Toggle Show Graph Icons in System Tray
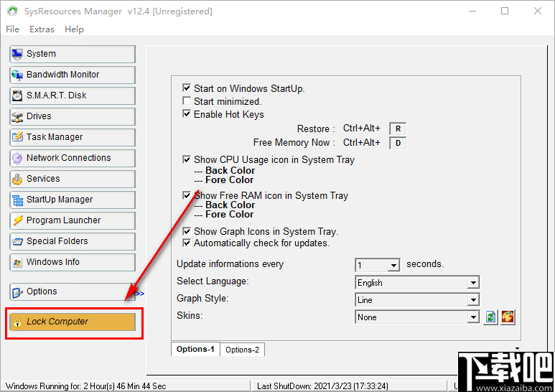The image size is (555, 392). pyautogui.click(x=187, y=231)
